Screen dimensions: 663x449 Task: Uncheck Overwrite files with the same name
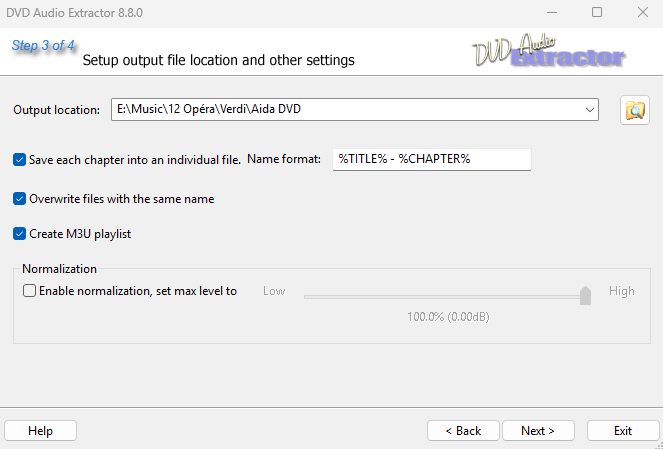19,199
